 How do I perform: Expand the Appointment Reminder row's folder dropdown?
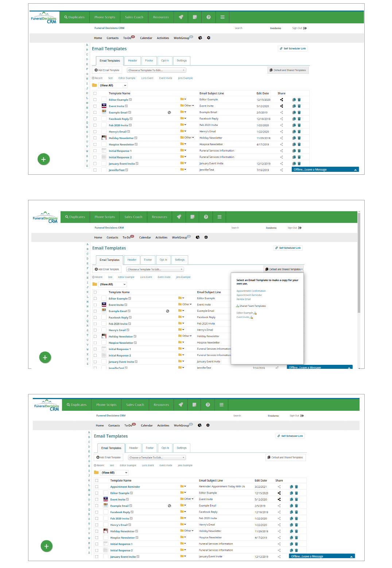pyautogui.click(x=183, y=486)
